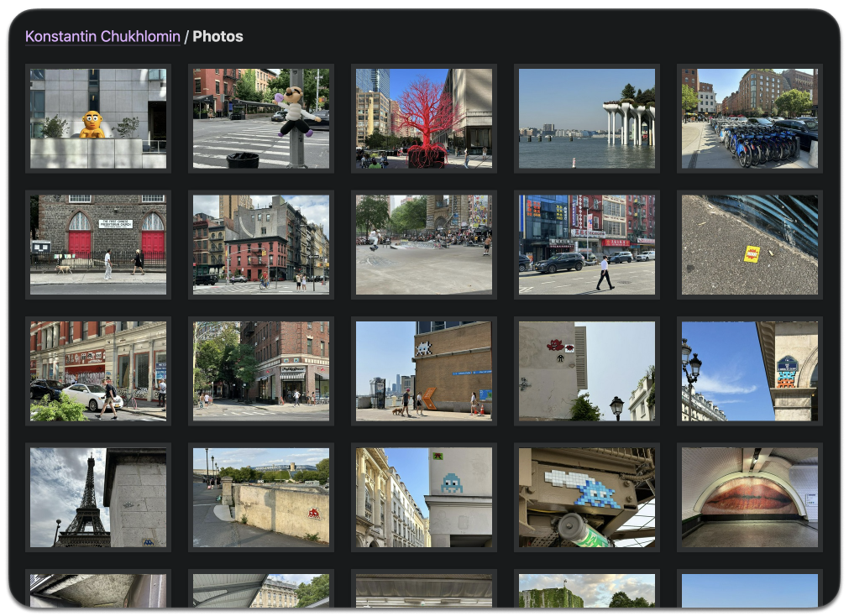View the tree-lined brick corner shop photo
849x616 pixels.
pos(261,371)
